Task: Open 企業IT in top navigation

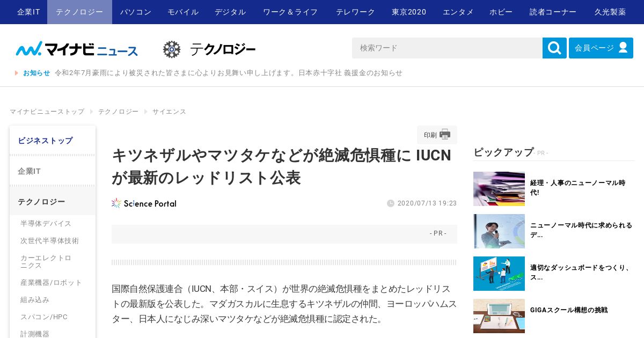Action: point(28,12)
